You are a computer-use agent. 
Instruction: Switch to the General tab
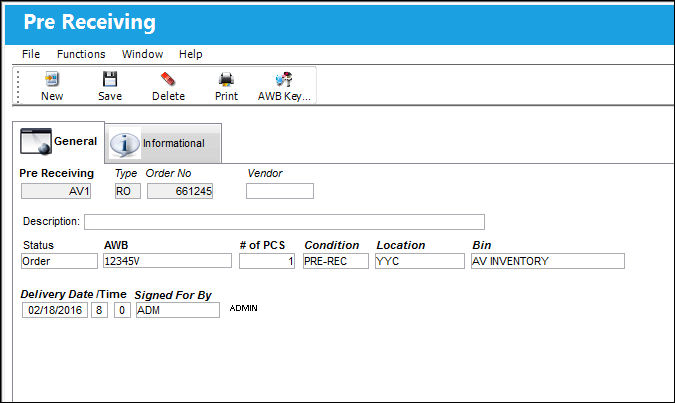tap(59, 142)
